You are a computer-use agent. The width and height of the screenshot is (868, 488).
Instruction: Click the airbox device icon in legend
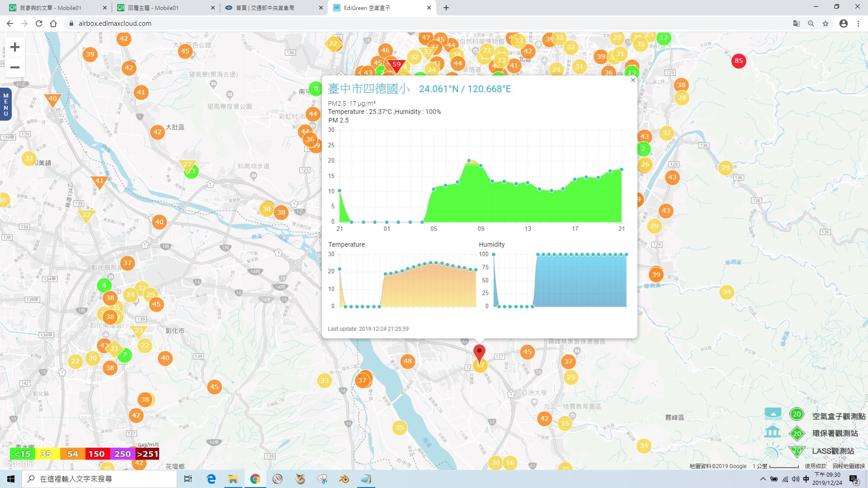pos(773,413)
